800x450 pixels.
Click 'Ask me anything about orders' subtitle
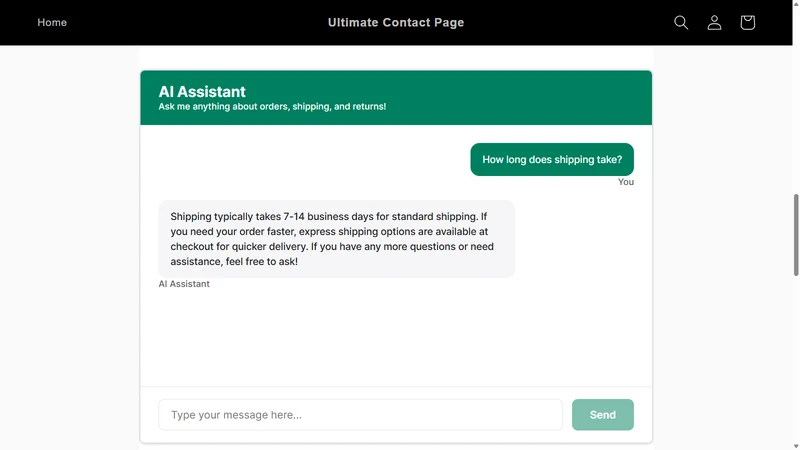pos(272,107)
